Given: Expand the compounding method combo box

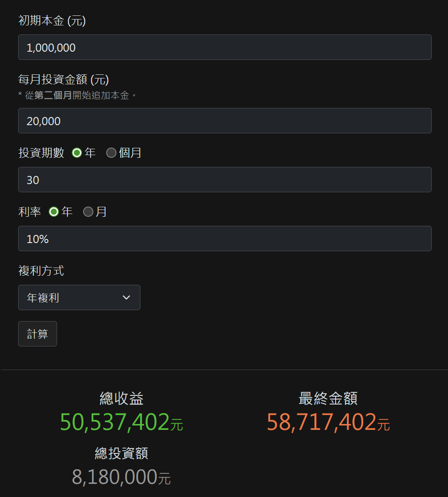Looking at the screenshot, I should point(79,297).
